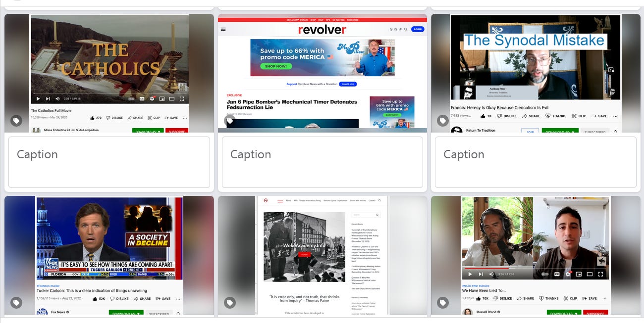Click the three-dot menu under The Catholics Full Movie
The width and height of the screenshot is (644, 323).
point(185,118)
